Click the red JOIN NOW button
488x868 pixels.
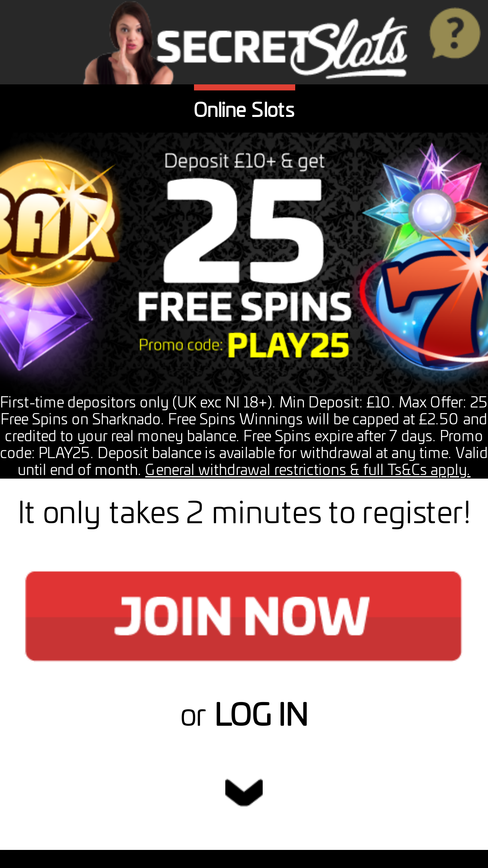243,616
